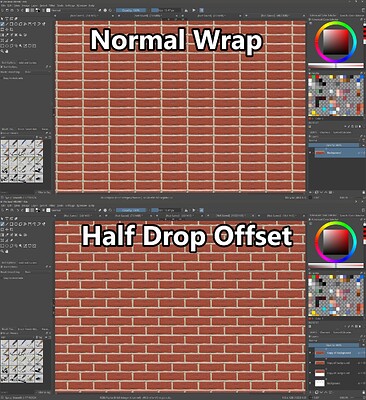
Task: Switch to Channels tab in bottom Layers docker
Action: (325, 332)
